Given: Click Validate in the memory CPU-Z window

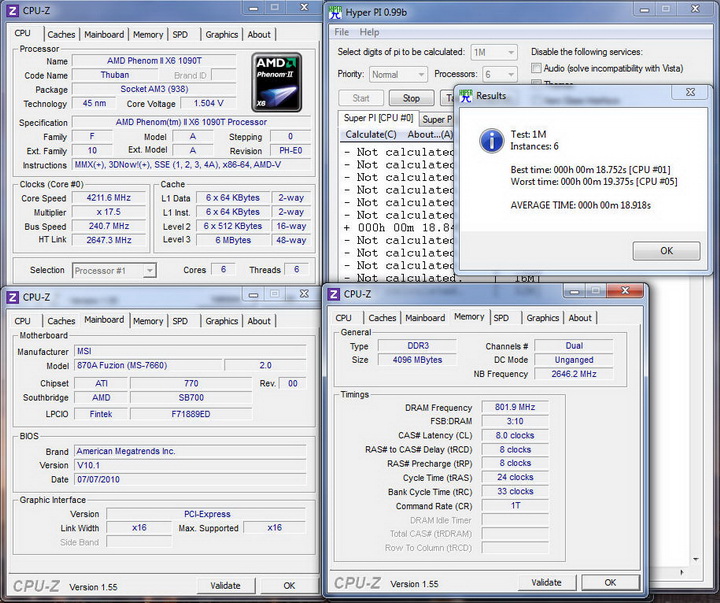Looking at the screenshot, I should (546, 582).
